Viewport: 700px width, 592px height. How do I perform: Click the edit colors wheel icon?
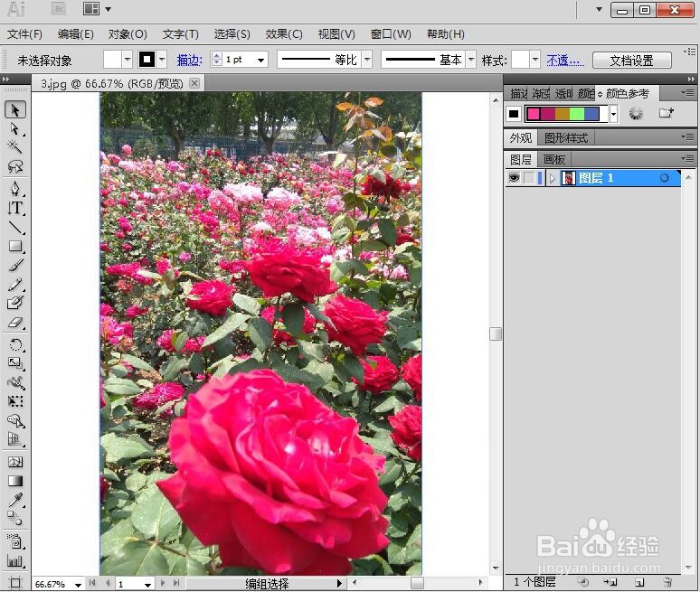click(x=636, y=113)
